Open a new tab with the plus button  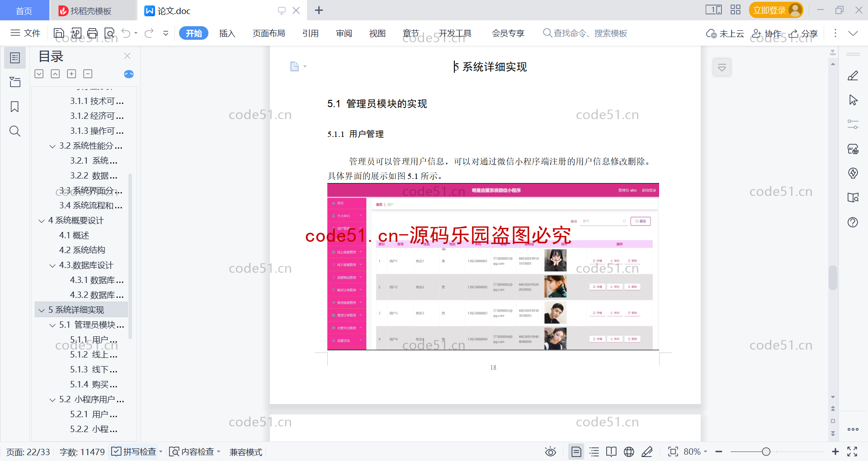[x=319, y=10]
